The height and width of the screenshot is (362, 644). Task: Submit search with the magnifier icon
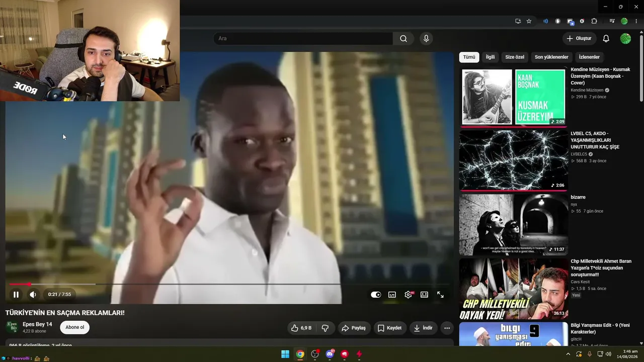coord(404,39)
